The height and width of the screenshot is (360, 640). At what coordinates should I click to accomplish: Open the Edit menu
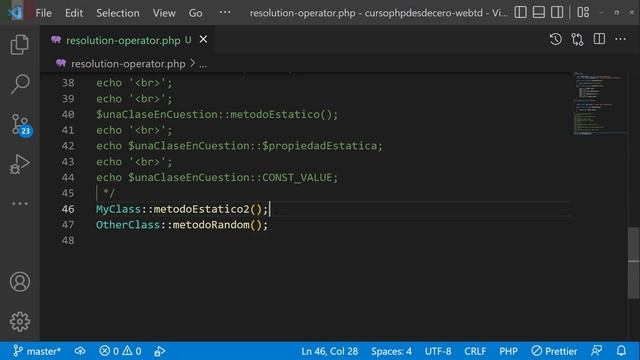(x=74, y=13)
